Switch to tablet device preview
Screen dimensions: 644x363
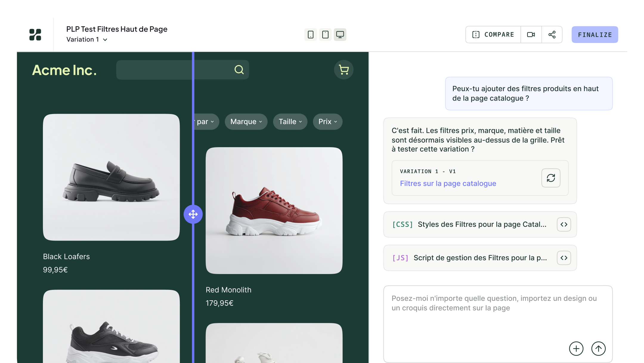[x=325, y=35]
